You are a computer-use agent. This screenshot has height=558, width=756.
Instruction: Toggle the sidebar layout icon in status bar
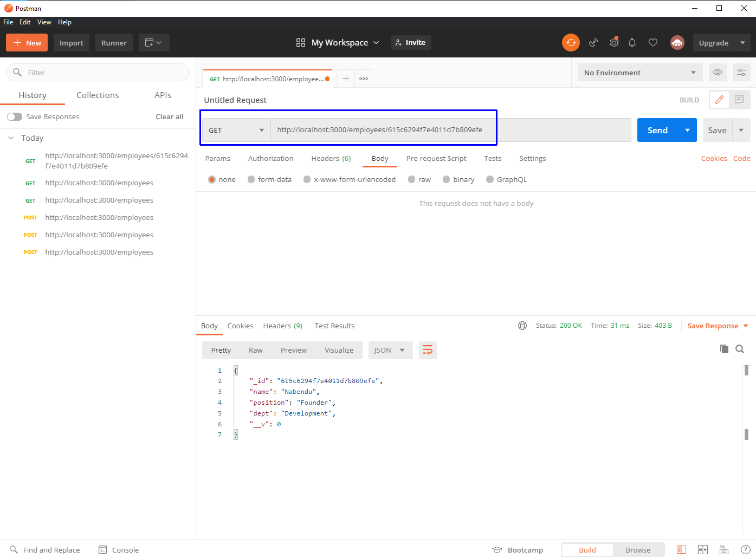point(682,550)
